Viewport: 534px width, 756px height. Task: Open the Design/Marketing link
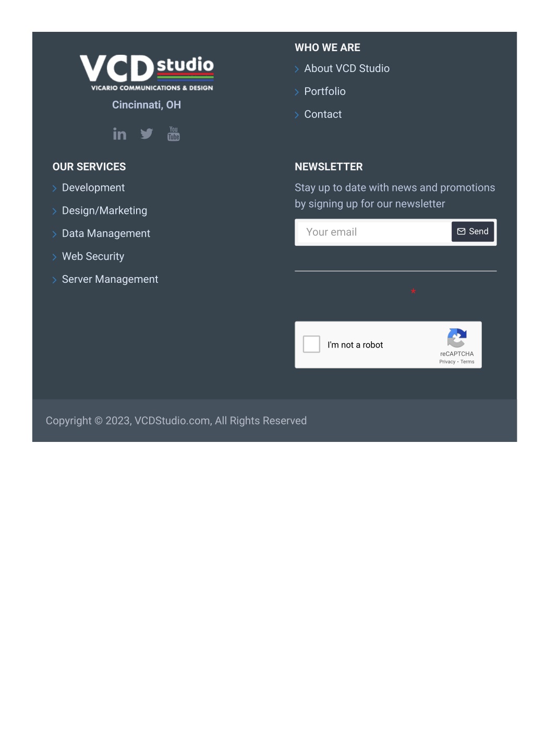point(104,210)
